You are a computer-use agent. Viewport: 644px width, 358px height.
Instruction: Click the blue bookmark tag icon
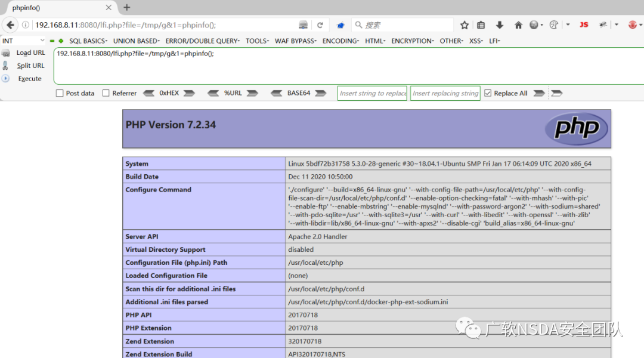click(x=340, y=25)
